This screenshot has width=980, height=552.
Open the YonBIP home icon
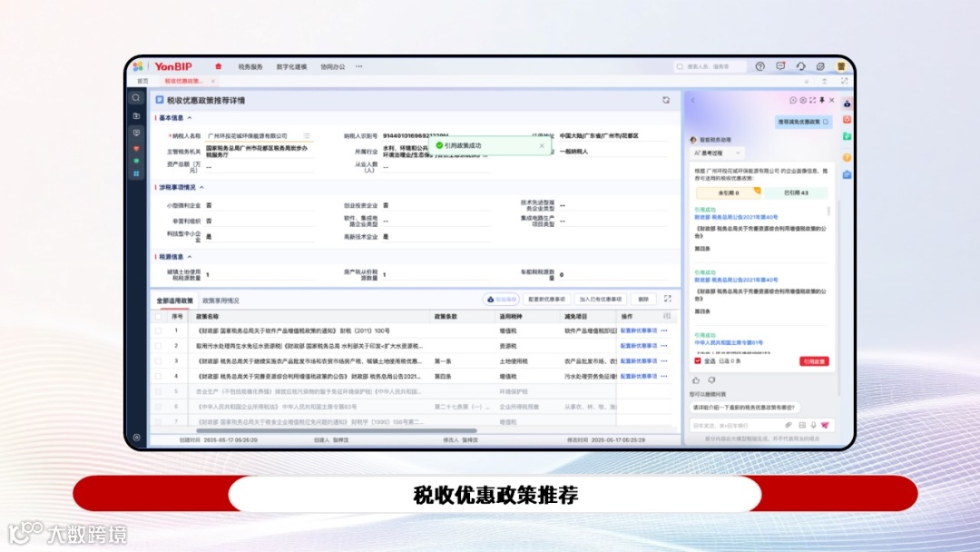[x=218, y=66]
